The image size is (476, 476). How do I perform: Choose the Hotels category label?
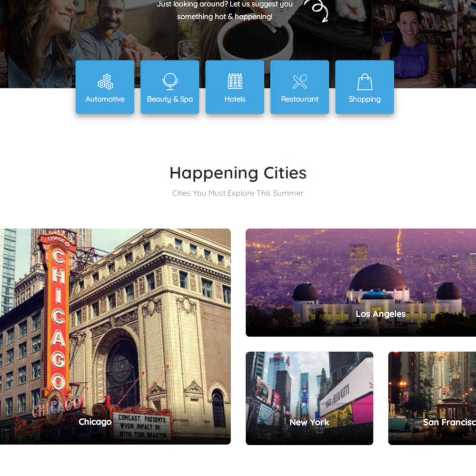pyautogui.click(x=235, y=99)
